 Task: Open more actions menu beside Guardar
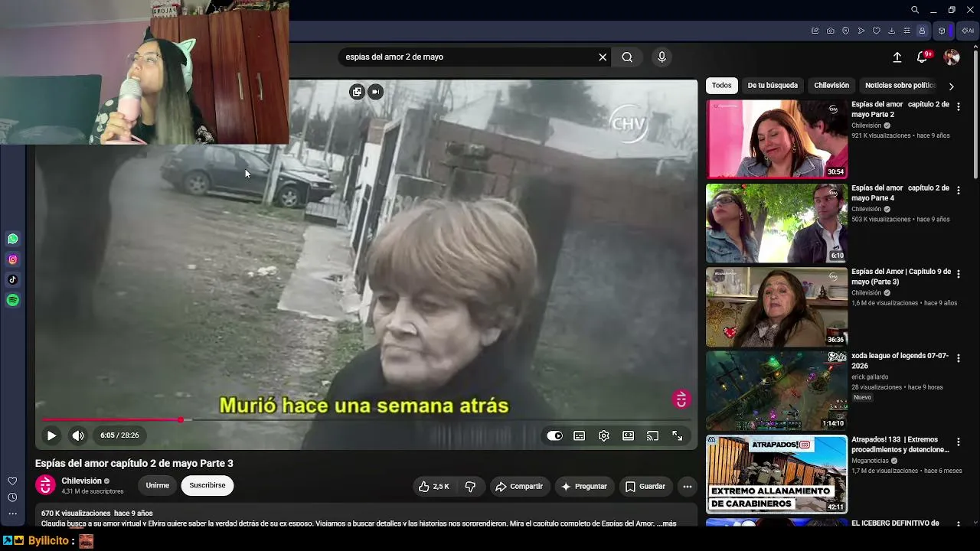coord(688,486)
